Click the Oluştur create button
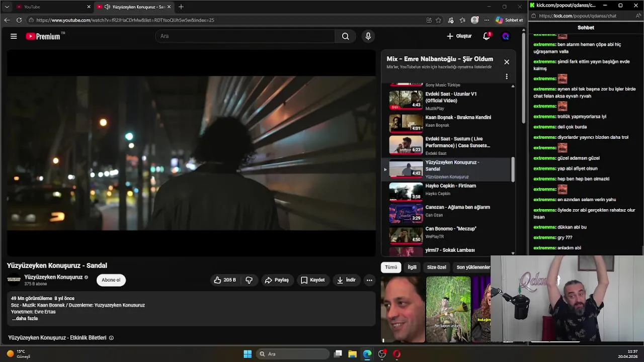 pyautogui.click(x=459, y=36)
